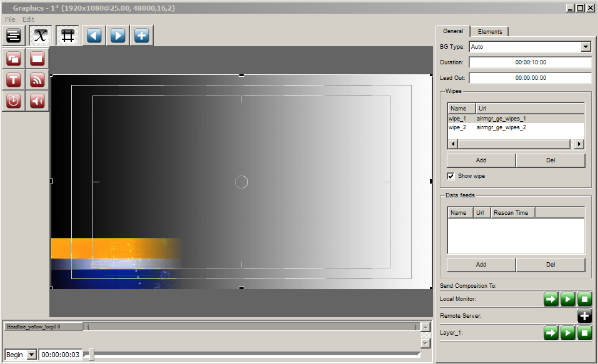Uncheck the Show wipe checkbox
Image resolution: width=598 pixels, height=364 pixels.
tap(451, 176)
